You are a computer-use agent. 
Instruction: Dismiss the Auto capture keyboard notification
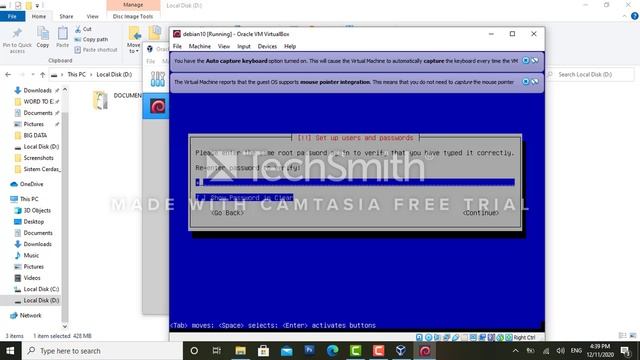526,60
